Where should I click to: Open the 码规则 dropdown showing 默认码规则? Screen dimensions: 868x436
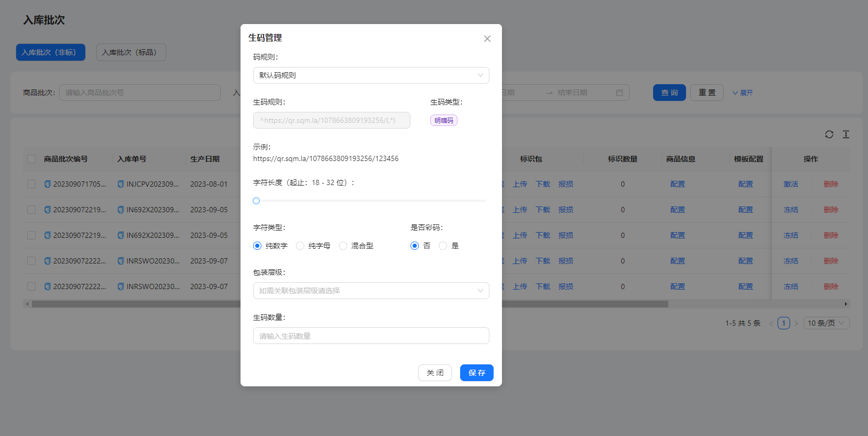pos(371,75)
